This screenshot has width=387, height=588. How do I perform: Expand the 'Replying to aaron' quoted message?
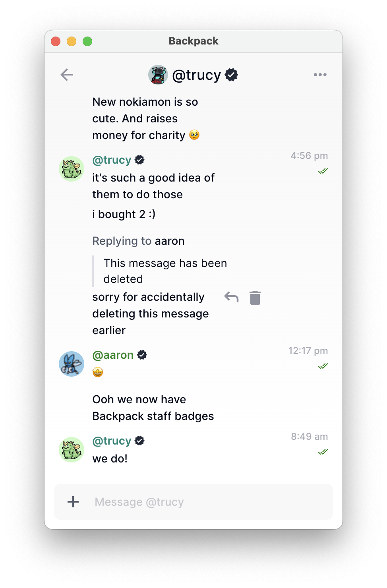coord(165,271)
